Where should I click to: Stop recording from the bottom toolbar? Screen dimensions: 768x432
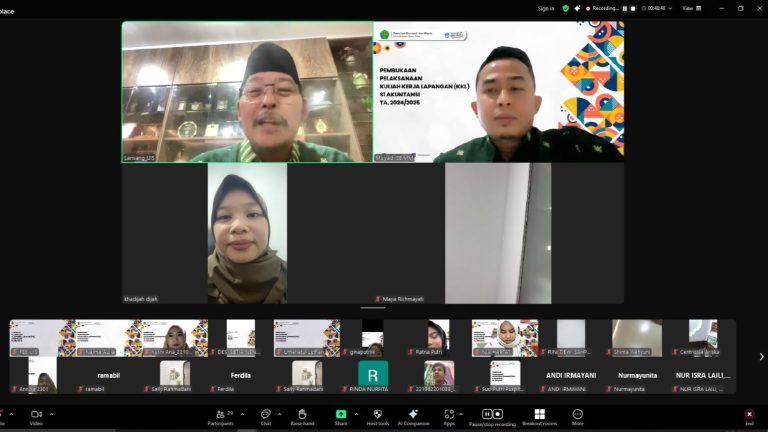pos(498,414)
